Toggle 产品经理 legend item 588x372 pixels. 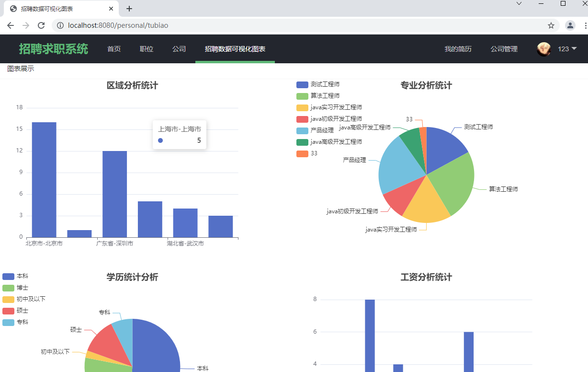[x=315, y=130]
